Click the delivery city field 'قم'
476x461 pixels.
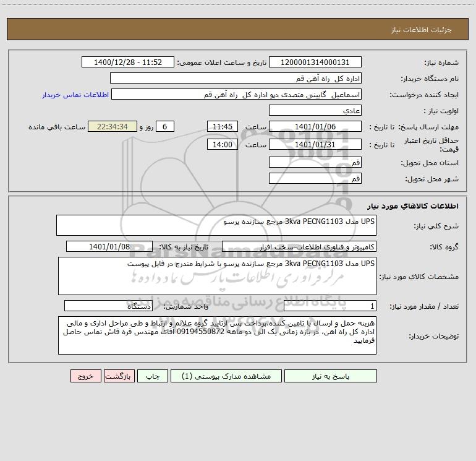click(315, 178)
